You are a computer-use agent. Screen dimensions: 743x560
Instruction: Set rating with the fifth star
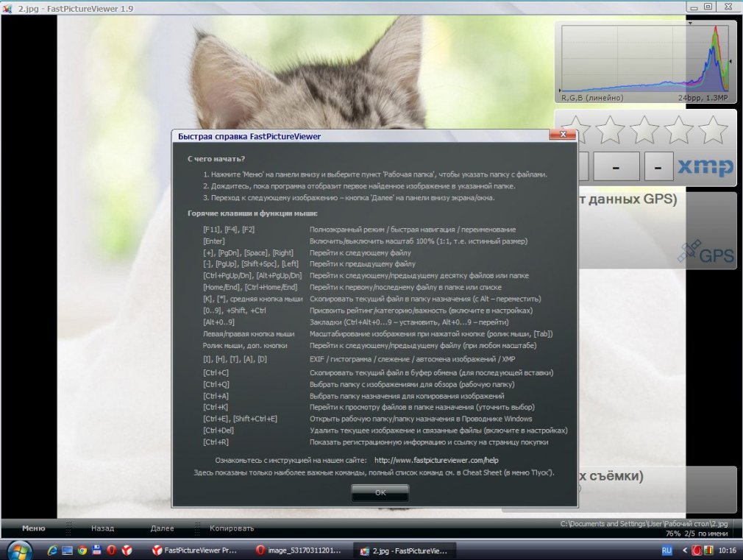click(713, 130)
